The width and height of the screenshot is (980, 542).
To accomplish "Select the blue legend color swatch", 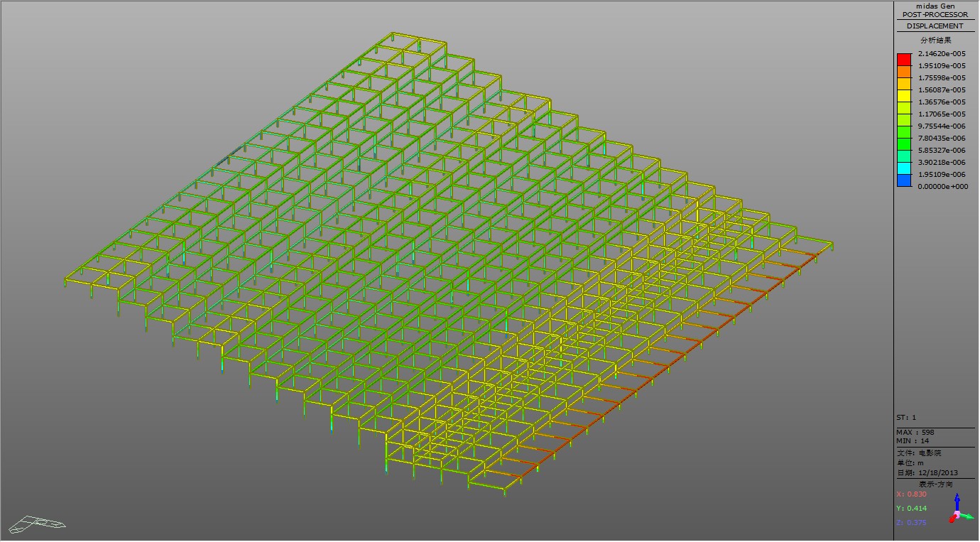I will 904,180.
